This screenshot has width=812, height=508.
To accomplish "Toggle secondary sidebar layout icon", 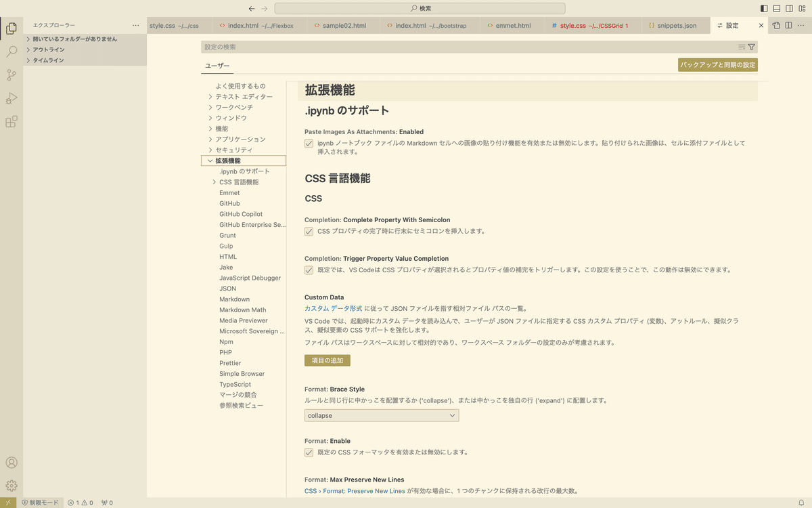I will pos(790,9).
